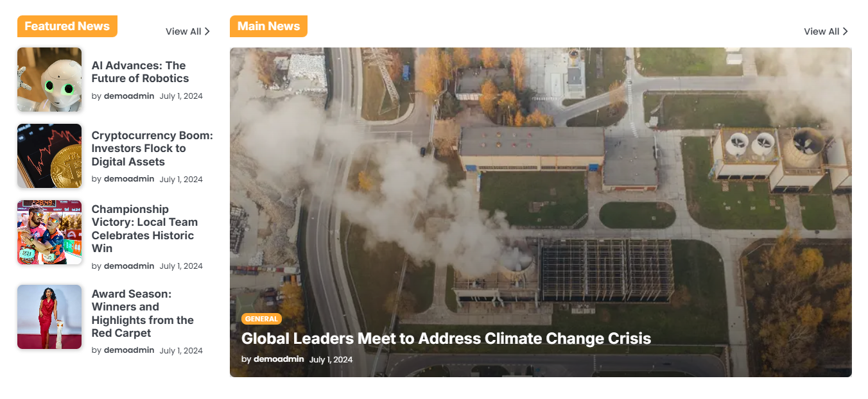Open 'Global Leaders Meet to Address Climate Change Crisis'

tap(446, 339)
